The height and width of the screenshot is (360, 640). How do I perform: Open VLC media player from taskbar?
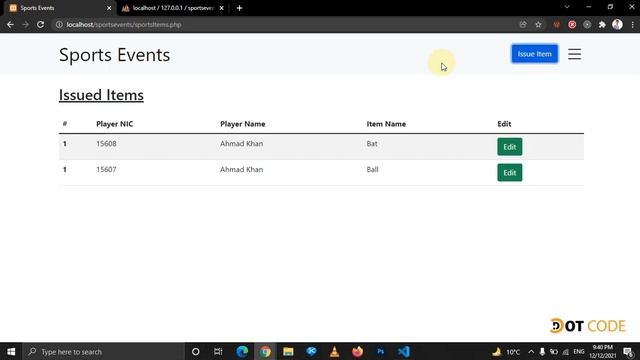coord(334,351)
